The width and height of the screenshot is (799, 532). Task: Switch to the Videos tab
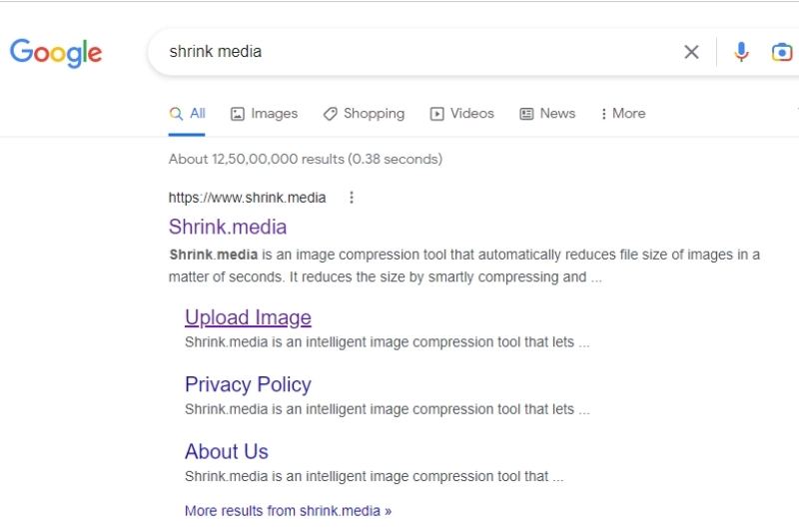coord(462,114)
